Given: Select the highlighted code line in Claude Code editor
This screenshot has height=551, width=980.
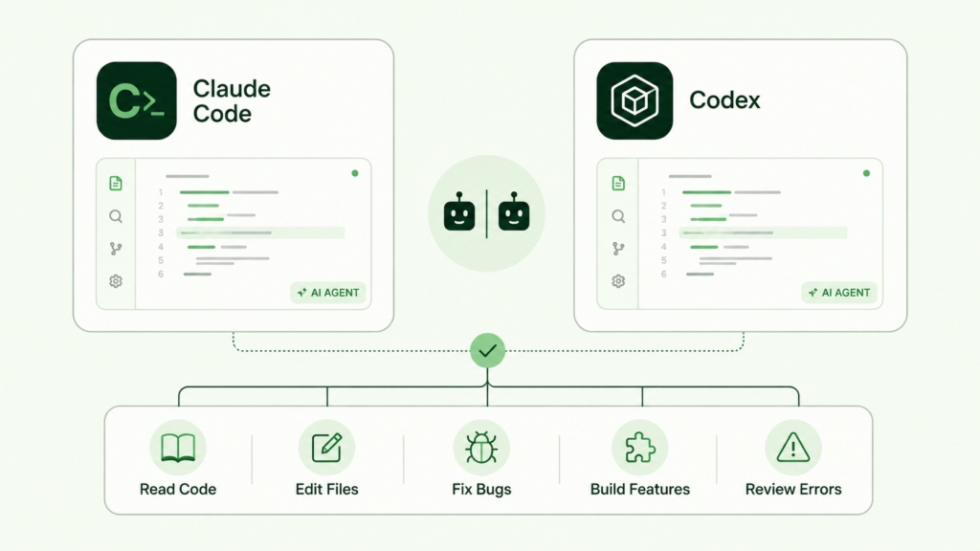Looking at the screenshot, I should [x=260, y=232].
